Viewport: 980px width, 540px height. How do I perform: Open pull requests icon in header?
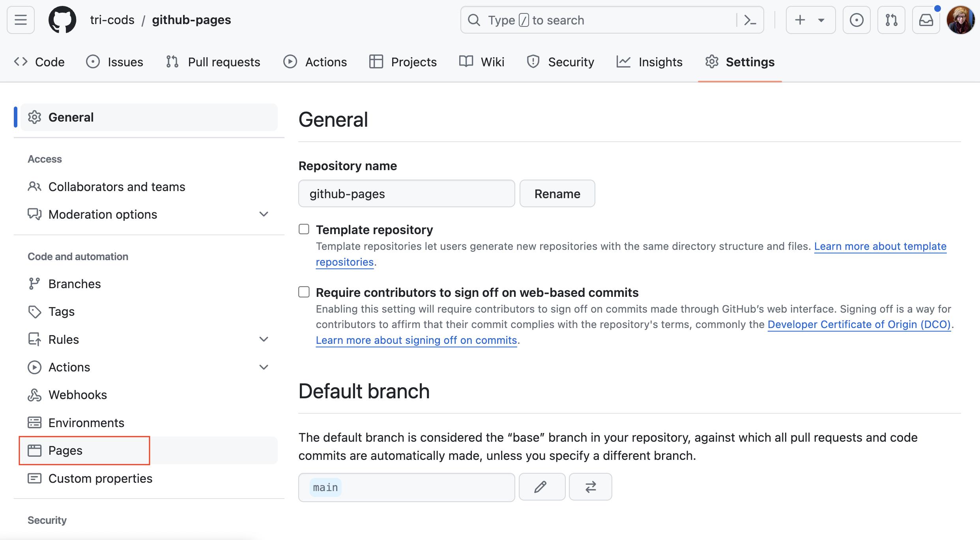891,20
